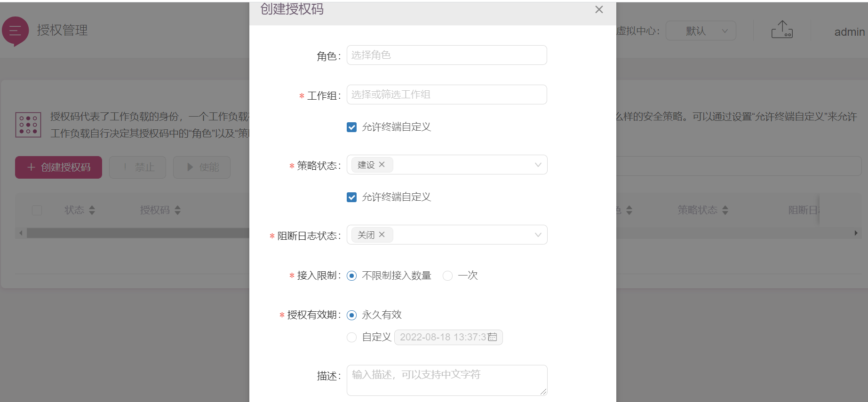Screen dimensions: 868x402
Task: Click the 创建授权码 button
Action: pyautogui.click(x=58, y=167)
